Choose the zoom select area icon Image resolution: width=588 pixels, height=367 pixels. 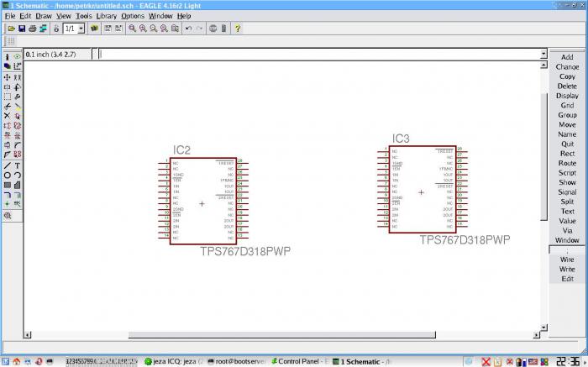pyautogui.click(x=175, y=29)
